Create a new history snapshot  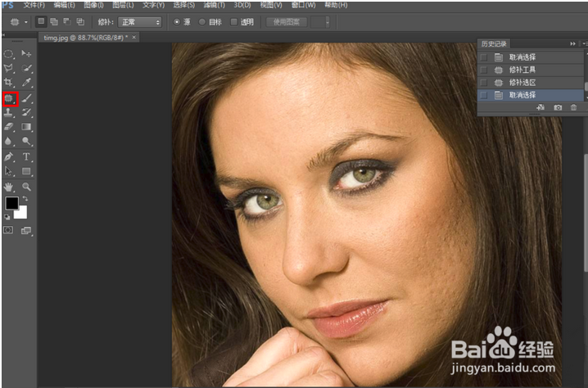(x=558, y=107)
